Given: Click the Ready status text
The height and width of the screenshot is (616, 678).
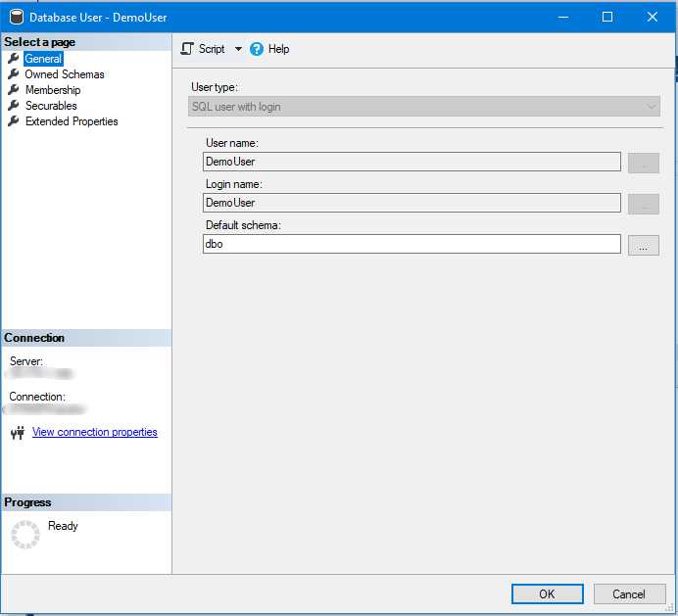Looking at the screenshot, I should (x=63, y=526).
